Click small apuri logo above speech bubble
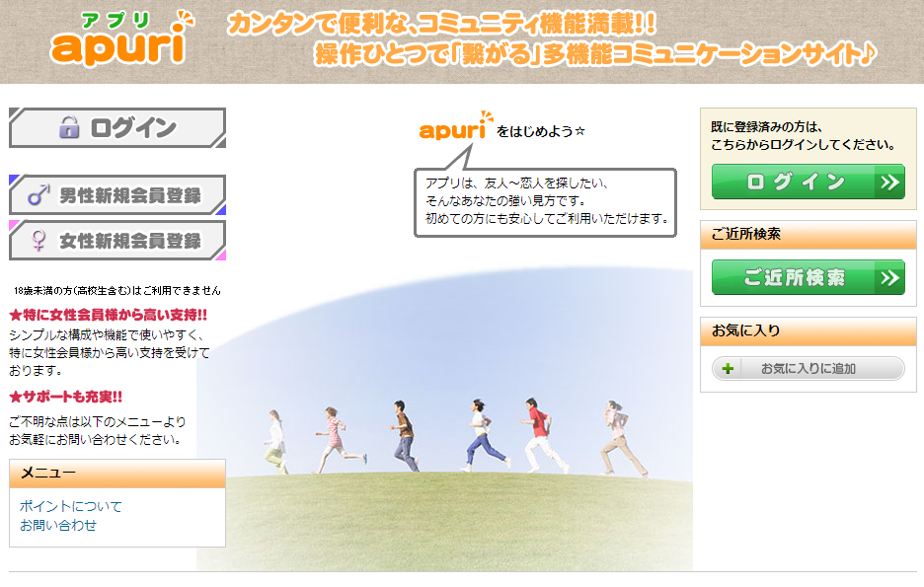The width and height of the screenshot is (924, 587). (x=455, y=125)
